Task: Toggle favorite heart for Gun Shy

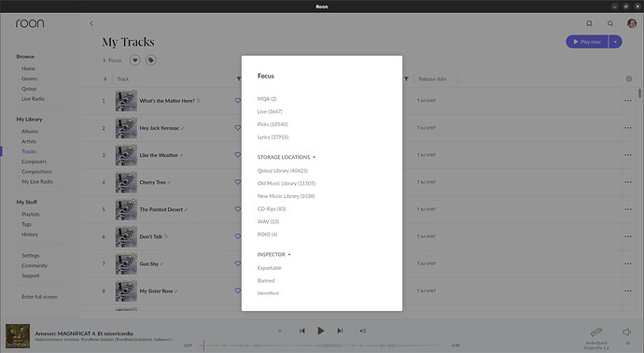Action: 237,263
